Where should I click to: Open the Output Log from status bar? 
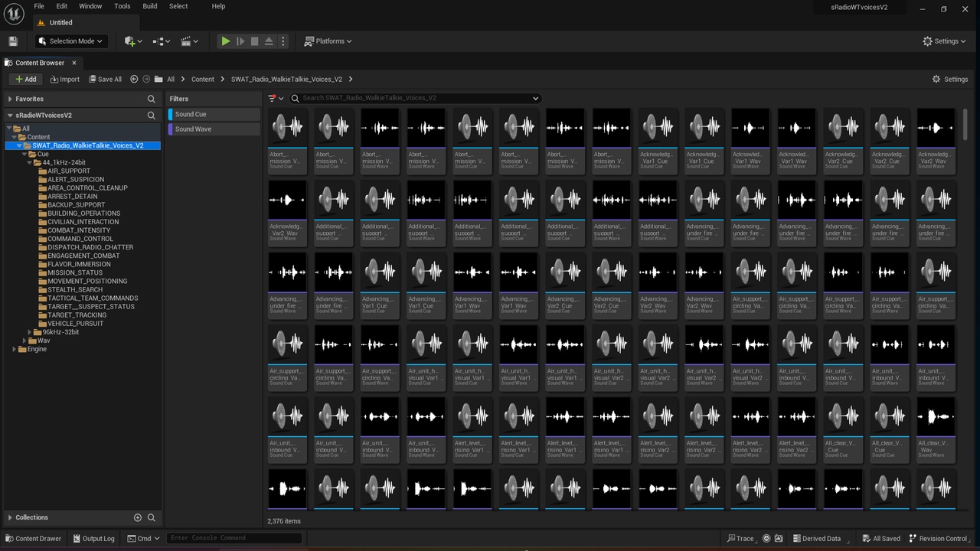[93, 538]
